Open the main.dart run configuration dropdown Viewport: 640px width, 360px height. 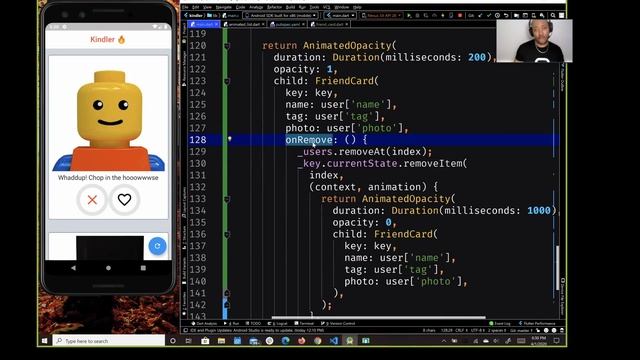pyautogui.click(x=340, y=16)
